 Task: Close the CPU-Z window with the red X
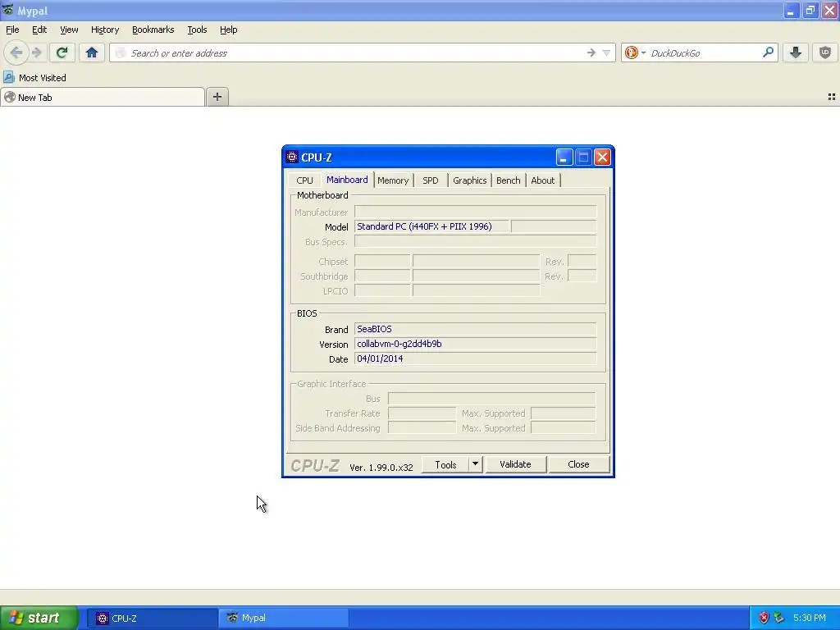[603, 157]
